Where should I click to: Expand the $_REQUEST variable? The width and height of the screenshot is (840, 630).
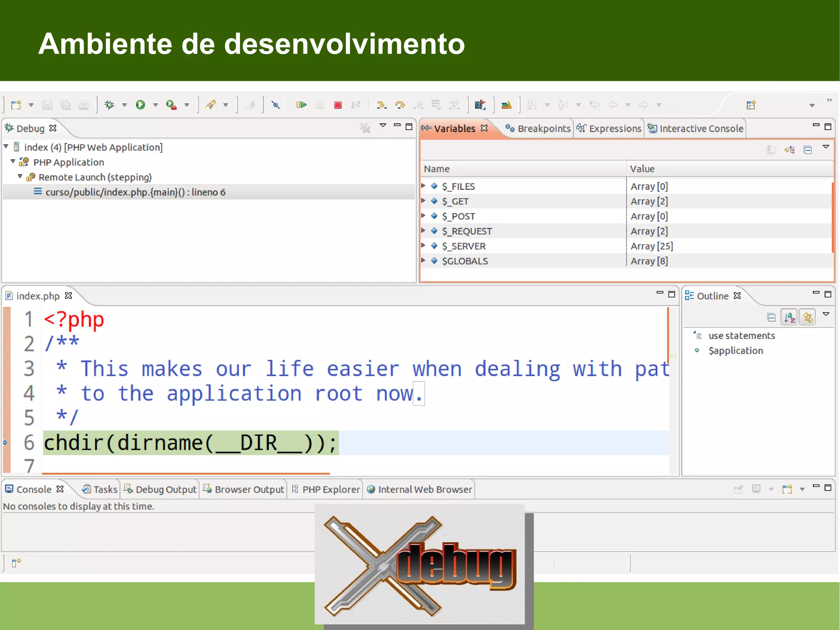[423, 230]
